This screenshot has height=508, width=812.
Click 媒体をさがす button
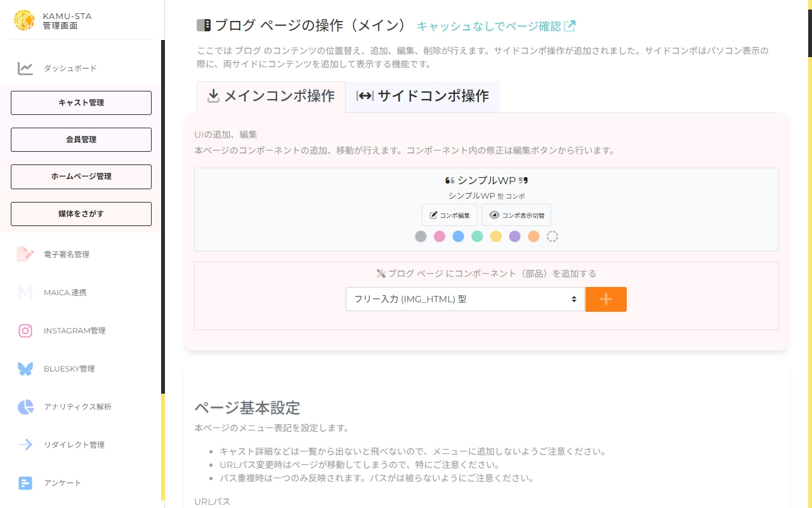click(81, 214)
